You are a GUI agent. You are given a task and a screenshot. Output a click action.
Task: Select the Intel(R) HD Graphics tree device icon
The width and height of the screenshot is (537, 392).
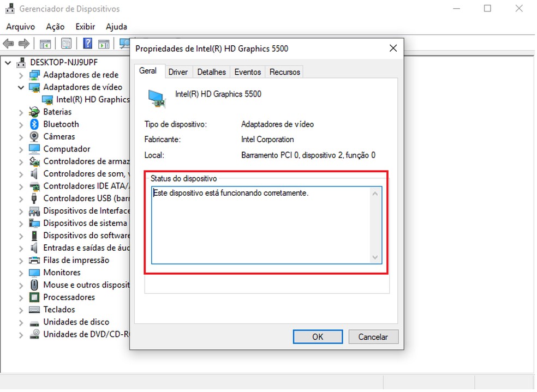[47, 100]
